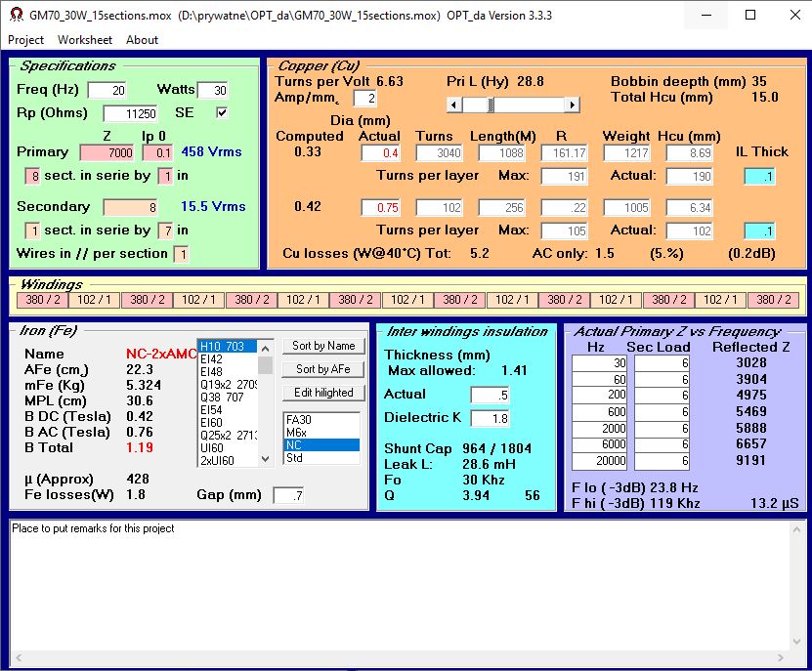Select M6x in the material list
This screenshot has width=812, height=671.
coord(321,433)
